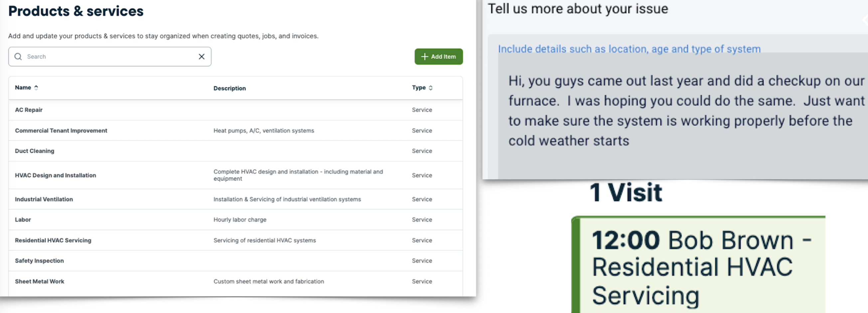Click 'Custom sheet metal work and fabrication' description
The width and height of the screenshot is (868, 313).
click(269, 282)
